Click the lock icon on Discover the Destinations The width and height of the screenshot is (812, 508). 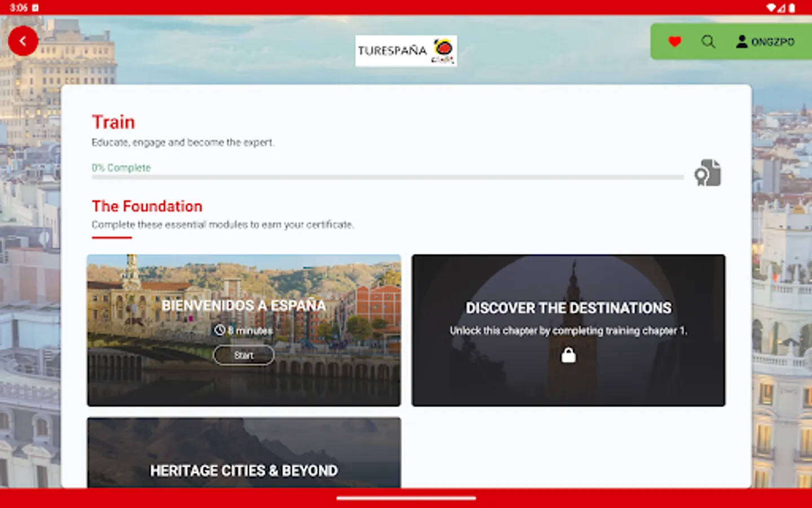click(568, 355)
